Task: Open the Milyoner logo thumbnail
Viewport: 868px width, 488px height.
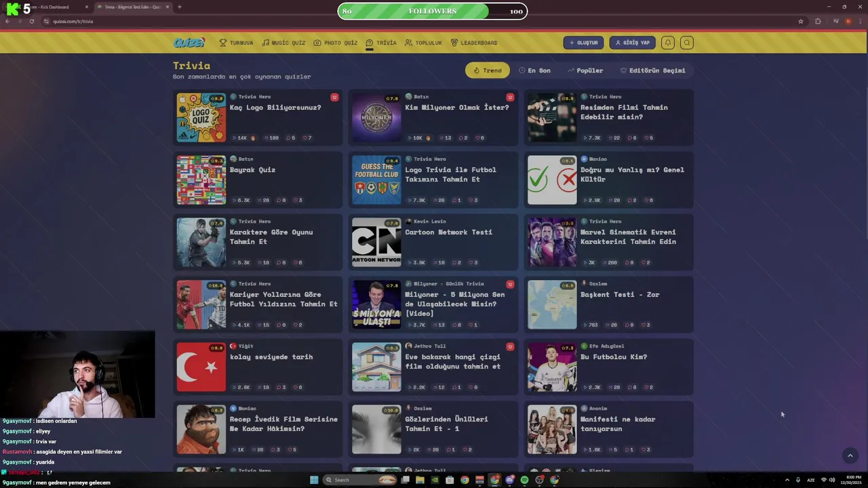Action: (x=376, y=117)
